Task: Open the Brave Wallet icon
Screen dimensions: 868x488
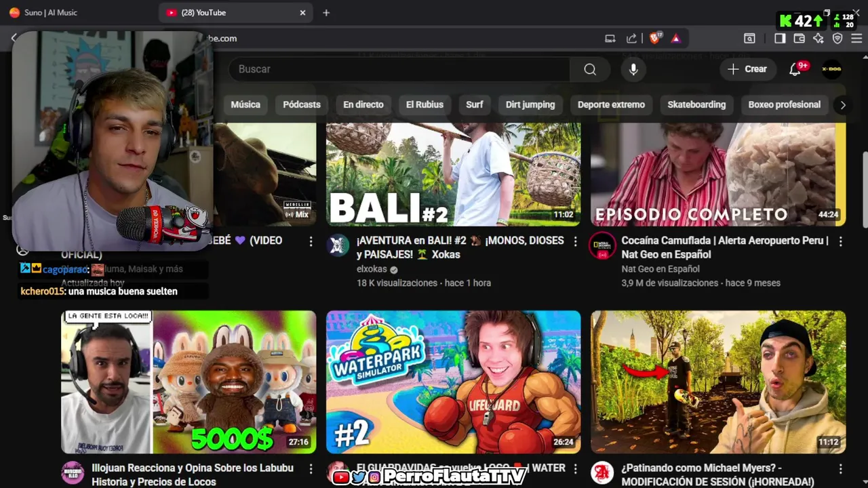Action: pyautogui.click(x=799, y=39)
